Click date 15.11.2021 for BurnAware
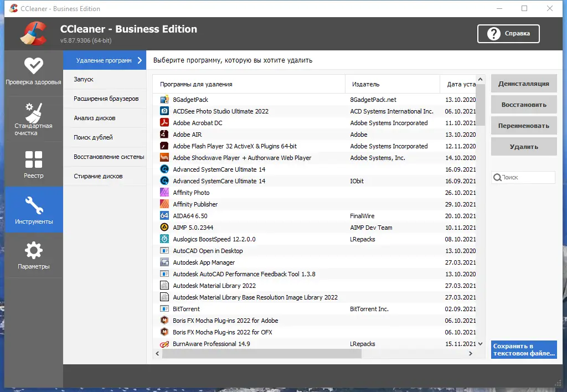Image resolution: width=567 pixels, height=392 pixels. 460,344
